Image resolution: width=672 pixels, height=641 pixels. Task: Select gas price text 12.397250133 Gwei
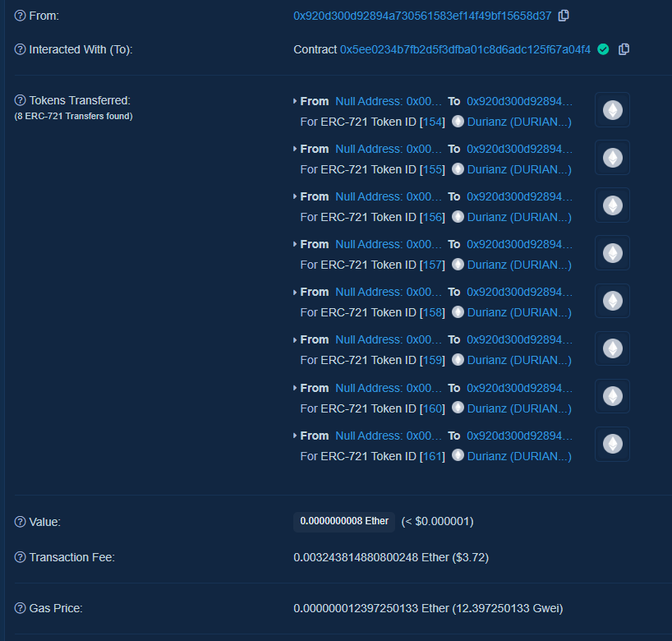click(x=508, y=608)
